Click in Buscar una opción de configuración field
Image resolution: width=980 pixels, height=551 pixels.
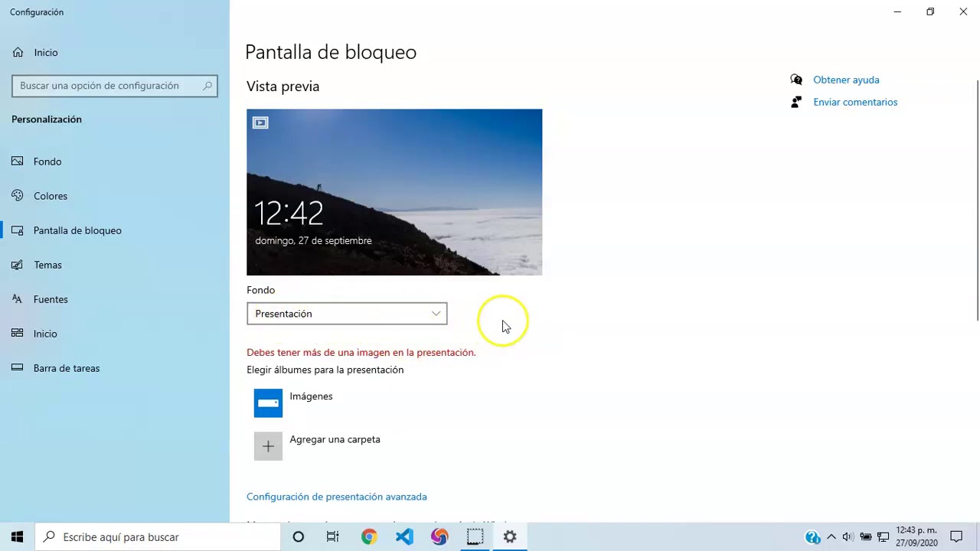click(x=115, y=86)
